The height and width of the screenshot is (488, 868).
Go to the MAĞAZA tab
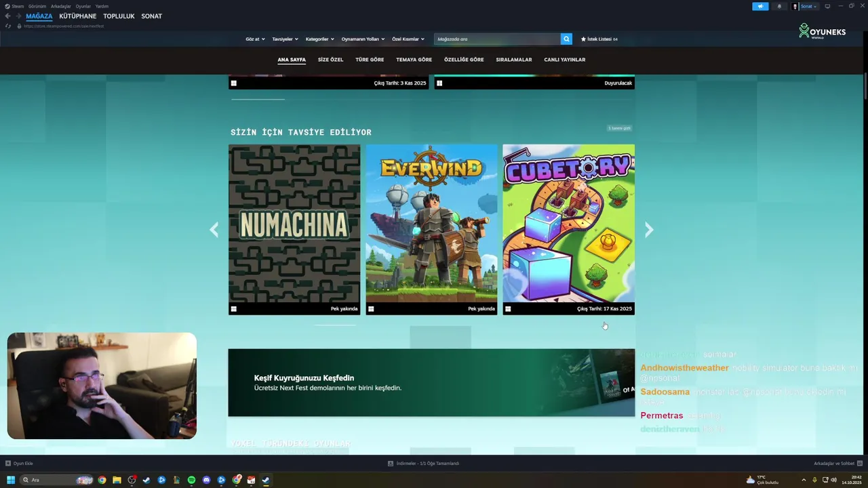(39, 16)
